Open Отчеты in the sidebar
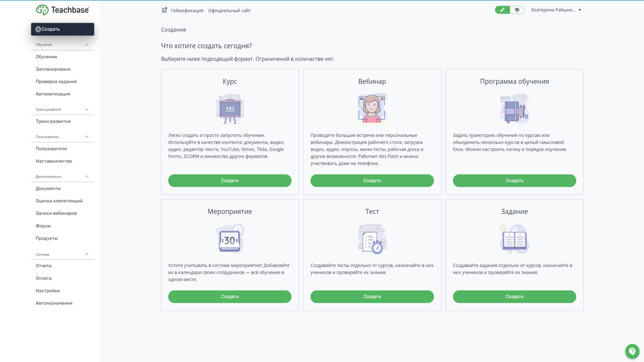The width and height of the screenshot is (644, 362). tap(44, 266)
